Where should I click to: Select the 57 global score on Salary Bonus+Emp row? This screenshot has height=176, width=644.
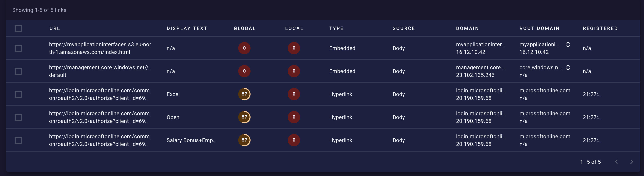(x=244, y=140)
